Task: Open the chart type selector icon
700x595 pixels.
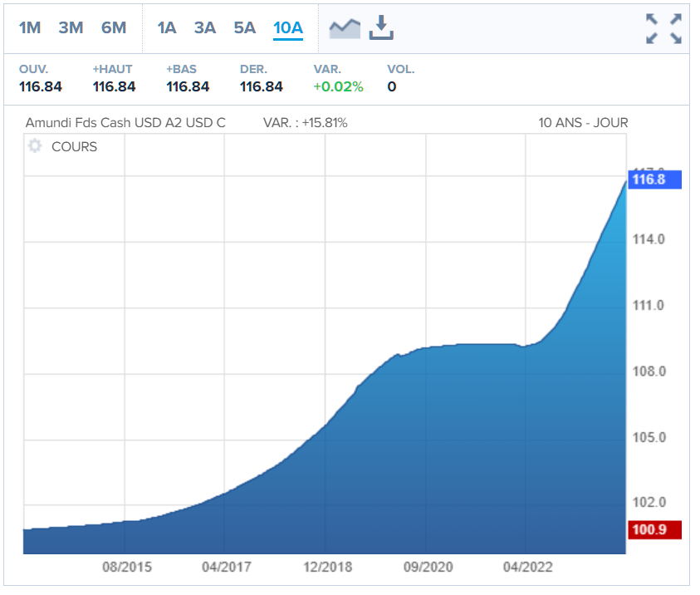Action: tap(345, 28)
